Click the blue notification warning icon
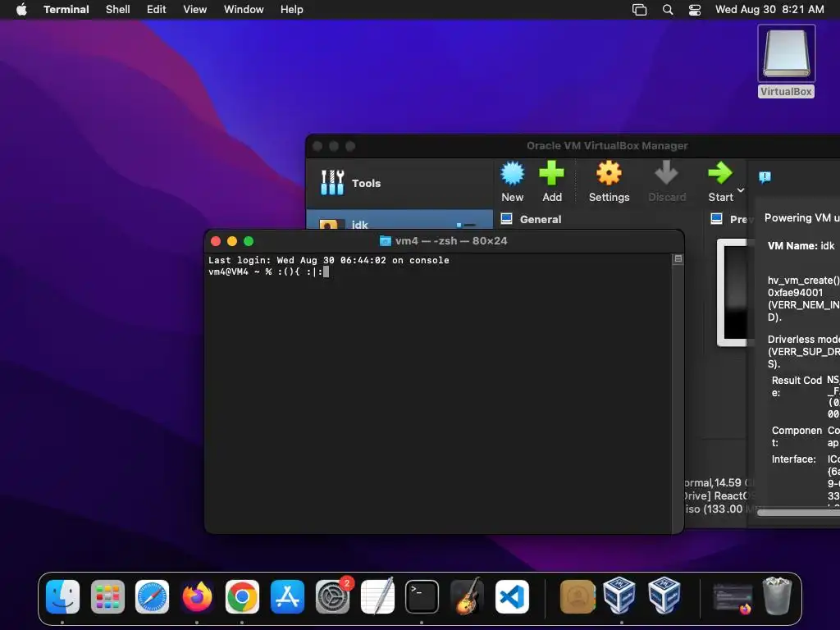The width and height of the screenshot is (840, 630). pos(765,177)
